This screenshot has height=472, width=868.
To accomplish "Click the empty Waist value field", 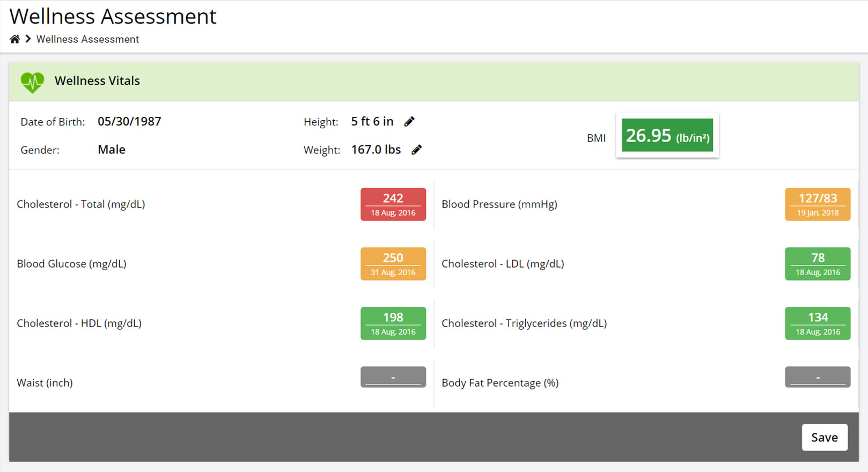I will coord(393,377).
